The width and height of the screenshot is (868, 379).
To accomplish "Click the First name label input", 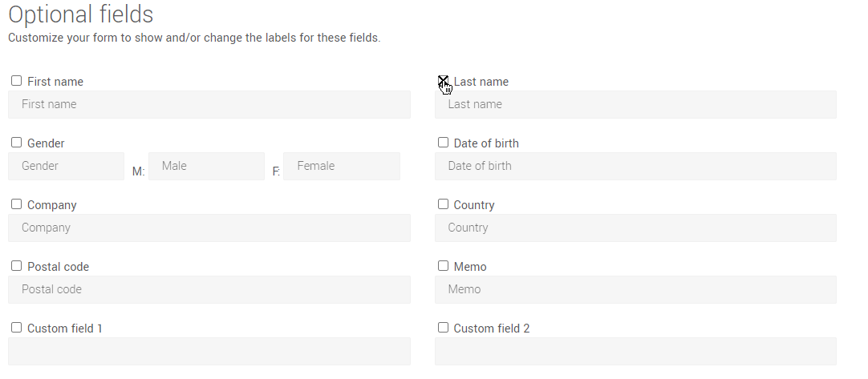I will click(209, 104).
